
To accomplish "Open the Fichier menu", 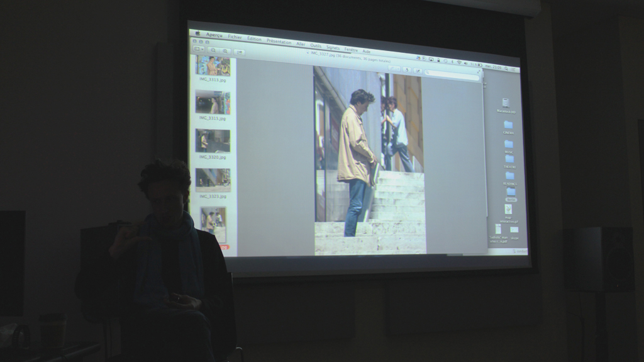I will [235, 37].
